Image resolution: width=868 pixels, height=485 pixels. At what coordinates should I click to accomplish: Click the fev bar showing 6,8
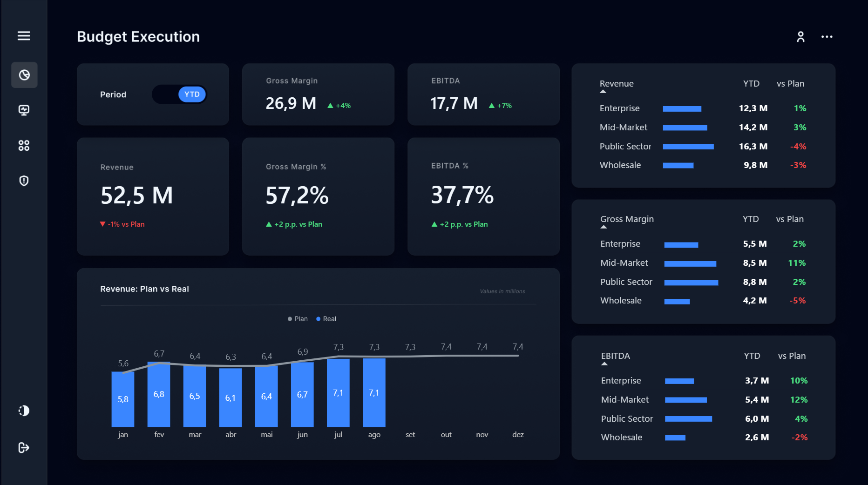pos(159,394)
